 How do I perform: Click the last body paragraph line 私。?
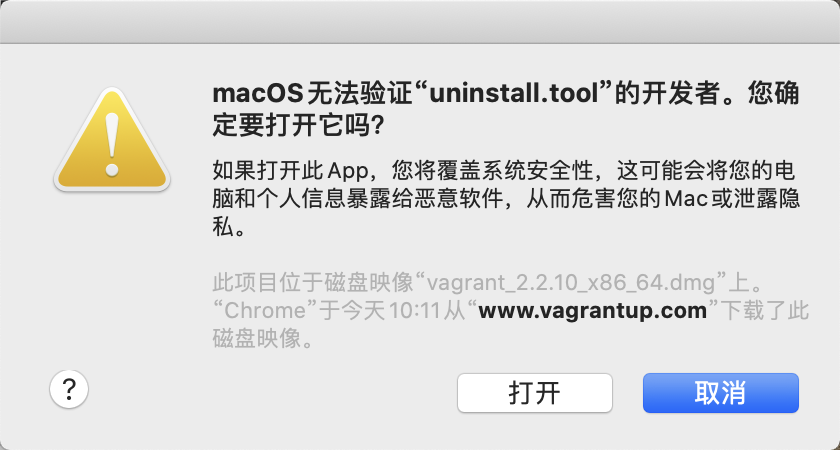[229, 228]
